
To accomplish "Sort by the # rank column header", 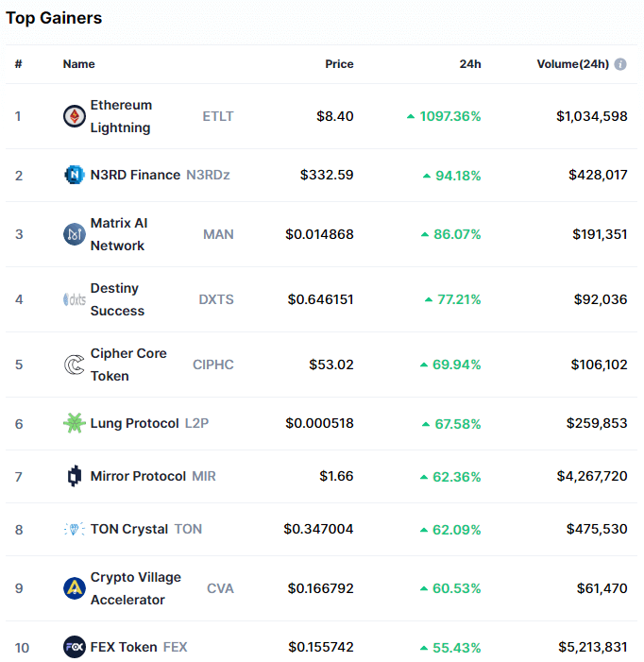I will tap(18, 64).
